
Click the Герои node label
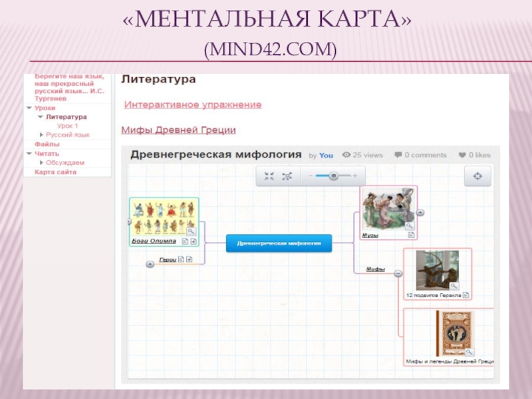click(x=168, y=259)
